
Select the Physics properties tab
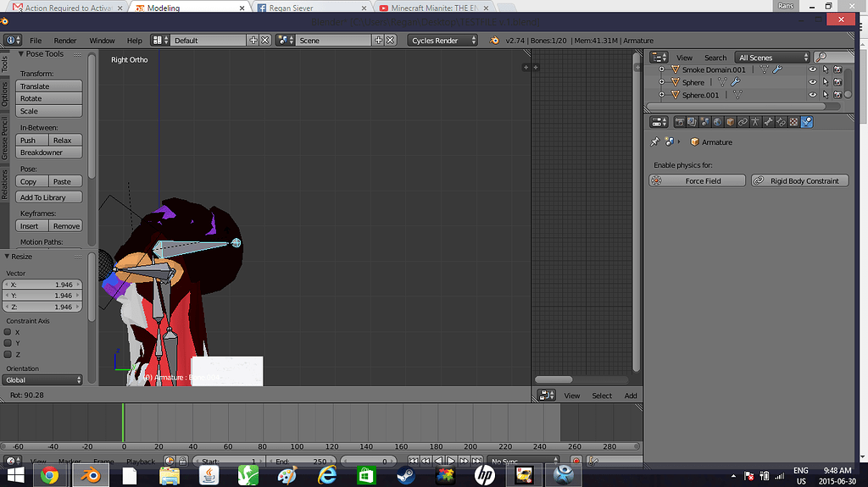(x=807, y=122)
